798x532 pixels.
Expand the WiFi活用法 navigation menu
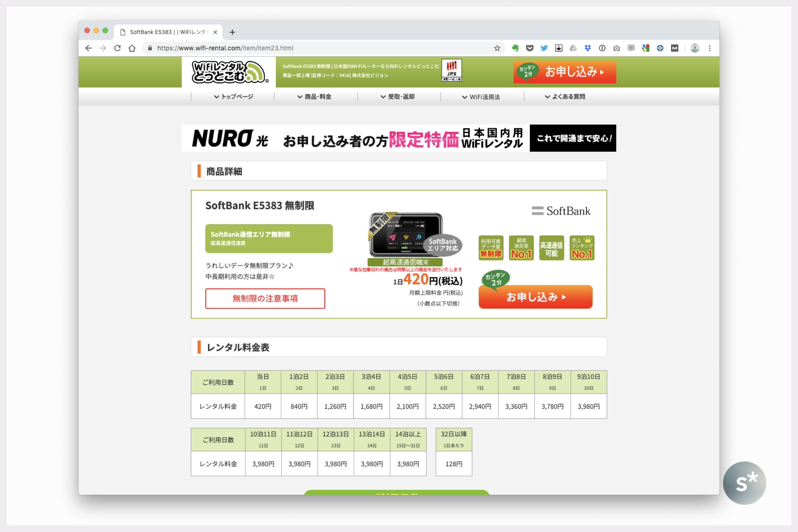(481, 97)
